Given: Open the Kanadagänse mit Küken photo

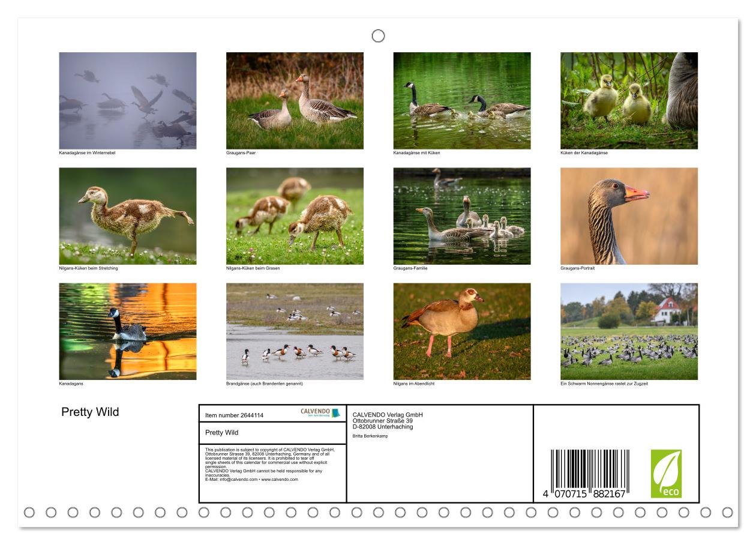Looking at the screenshot, I should coord(462,101).
